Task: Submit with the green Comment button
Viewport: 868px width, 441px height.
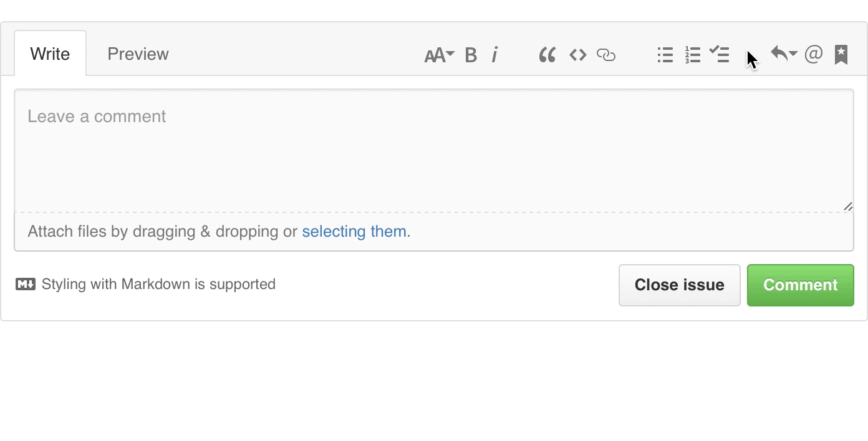Action: tap(800, 285)
